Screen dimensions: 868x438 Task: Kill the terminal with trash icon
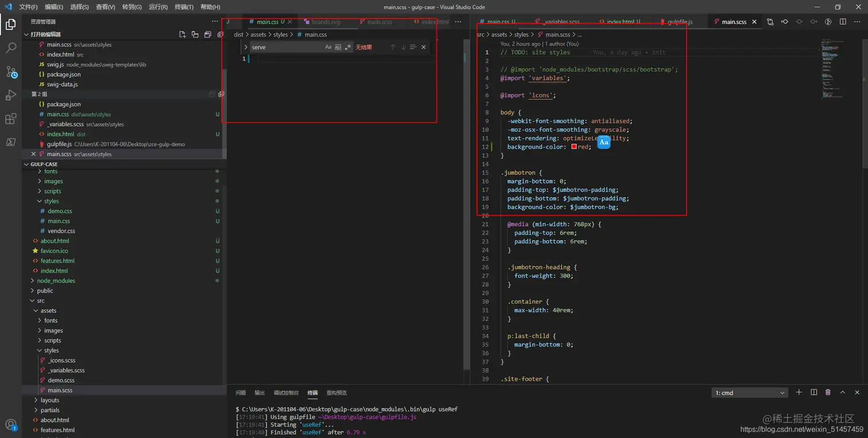828,392
